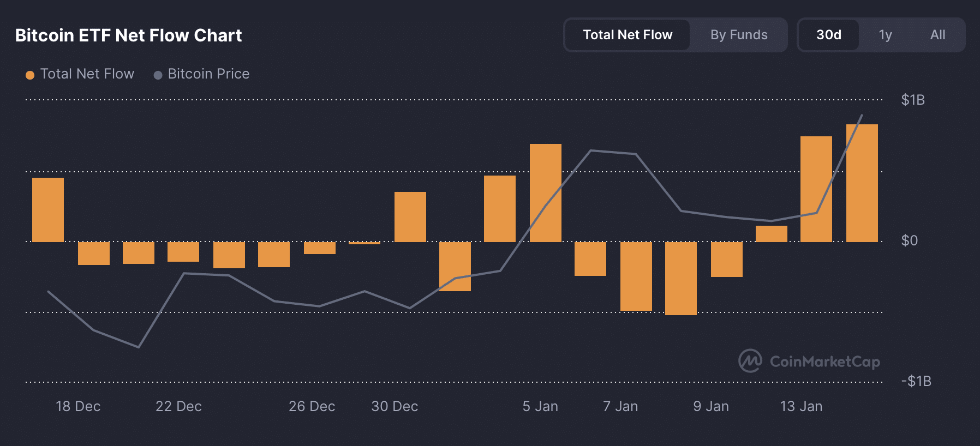This screenshot has height=446, width=980.
Task: Switch to the Total Net Flow tab
Action: click(628, 35)
